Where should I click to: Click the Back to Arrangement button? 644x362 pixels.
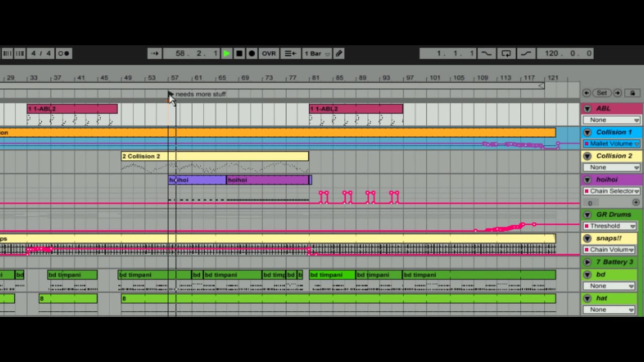[x=290, y=53]
